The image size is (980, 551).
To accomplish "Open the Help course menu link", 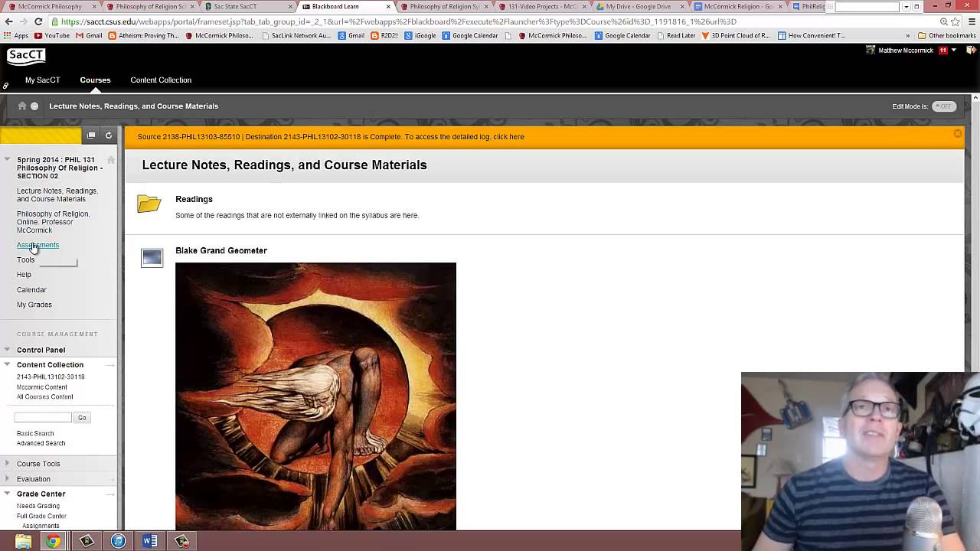I will click(24, 275).
